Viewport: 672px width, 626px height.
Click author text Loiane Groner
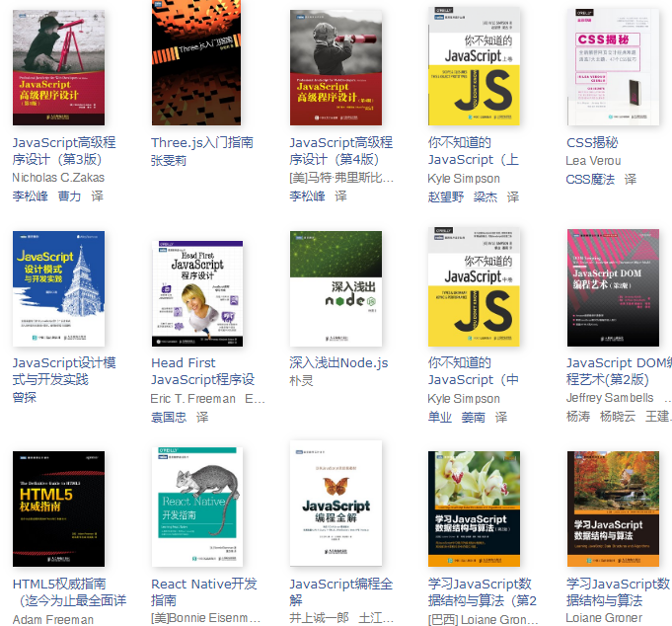(x=604, y=618)
